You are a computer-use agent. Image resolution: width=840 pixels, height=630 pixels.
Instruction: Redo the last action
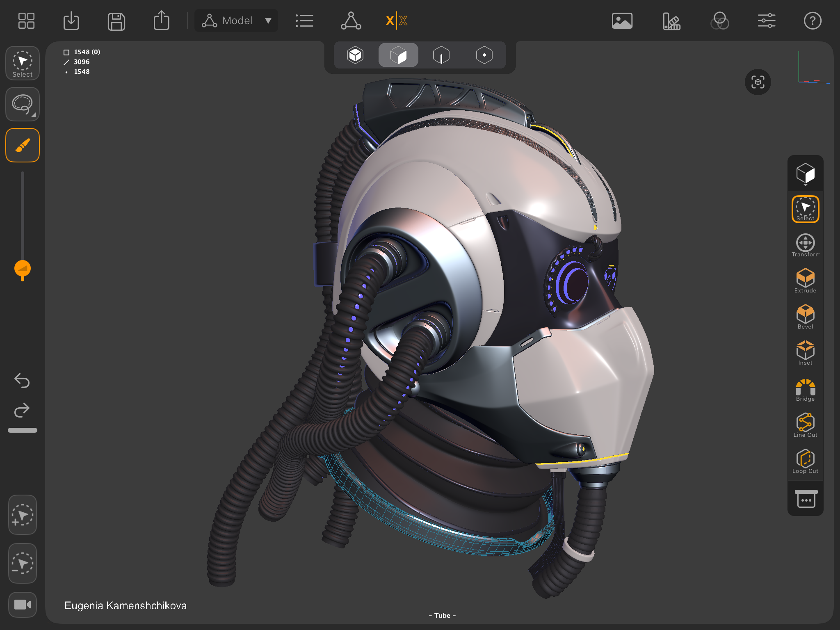pyautogui.click(x=22, y=410)
